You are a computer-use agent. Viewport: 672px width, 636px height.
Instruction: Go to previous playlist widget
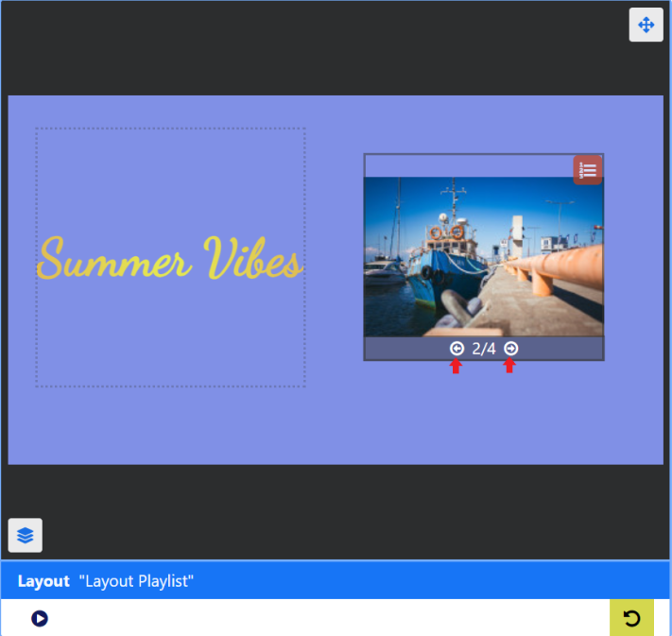click(x=457, y=349)
